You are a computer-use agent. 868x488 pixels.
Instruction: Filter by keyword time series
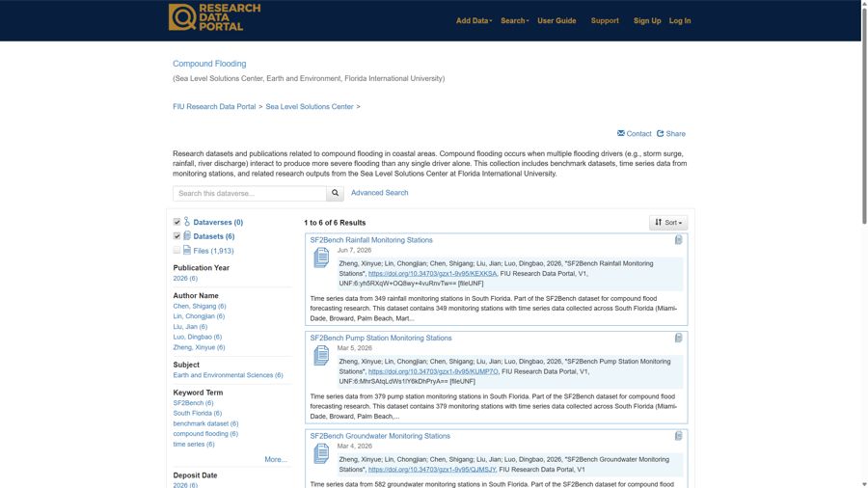point(193,445)
